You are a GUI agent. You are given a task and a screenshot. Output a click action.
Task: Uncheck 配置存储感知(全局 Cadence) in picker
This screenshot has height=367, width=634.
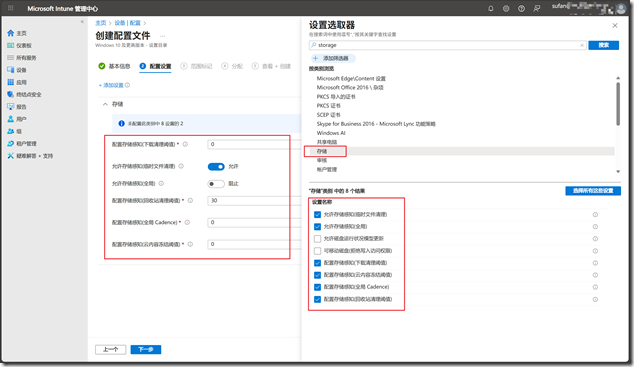pos(317,287)
